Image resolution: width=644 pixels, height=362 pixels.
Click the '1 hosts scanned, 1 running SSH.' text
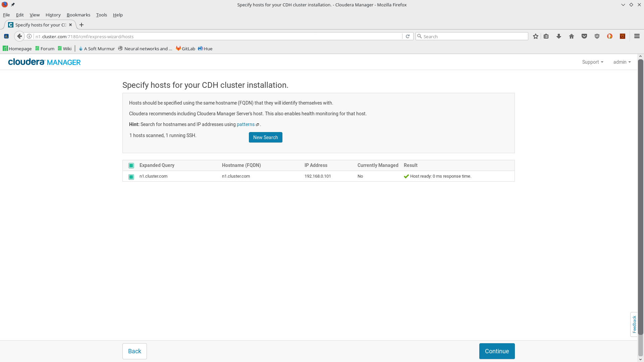pos(163,135)
